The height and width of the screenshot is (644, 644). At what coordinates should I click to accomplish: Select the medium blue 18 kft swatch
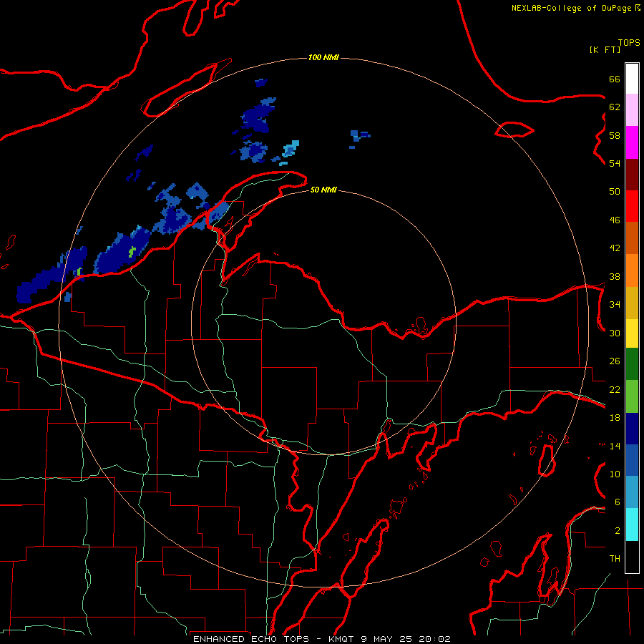point(632,460)
